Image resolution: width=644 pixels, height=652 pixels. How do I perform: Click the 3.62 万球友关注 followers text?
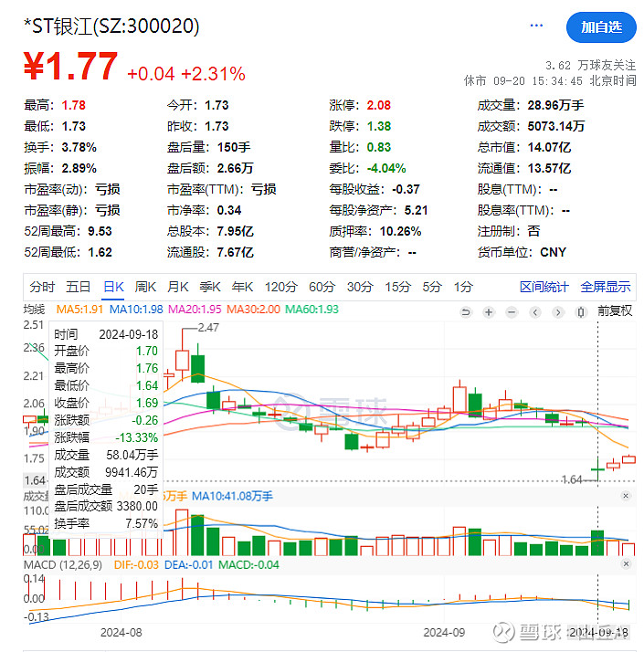tap(590, 65)
